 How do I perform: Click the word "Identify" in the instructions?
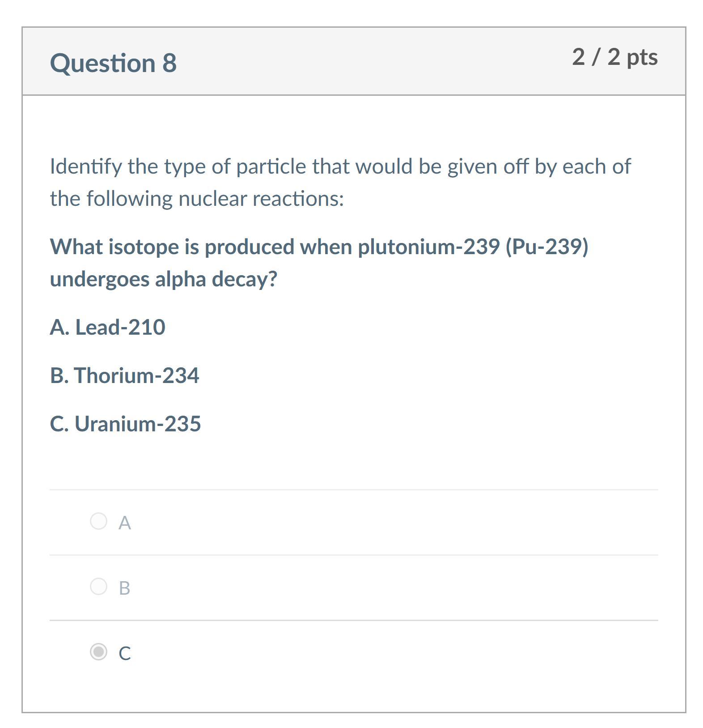click(85, 166)
